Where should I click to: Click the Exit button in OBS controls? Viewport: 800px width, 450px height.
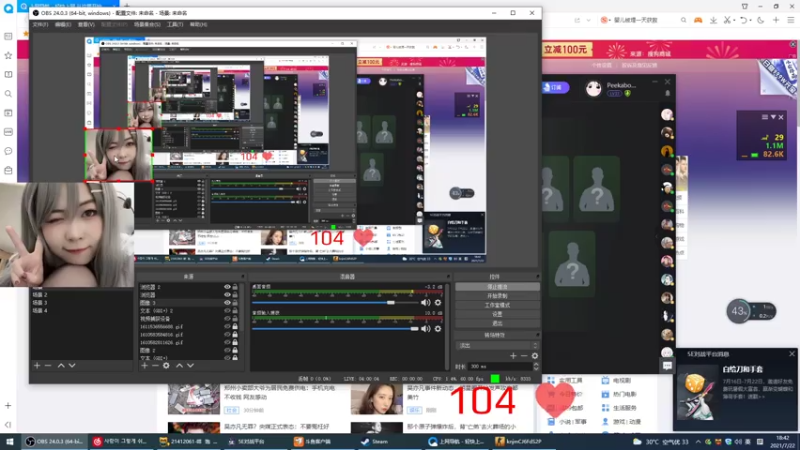[x=497, y=323]
